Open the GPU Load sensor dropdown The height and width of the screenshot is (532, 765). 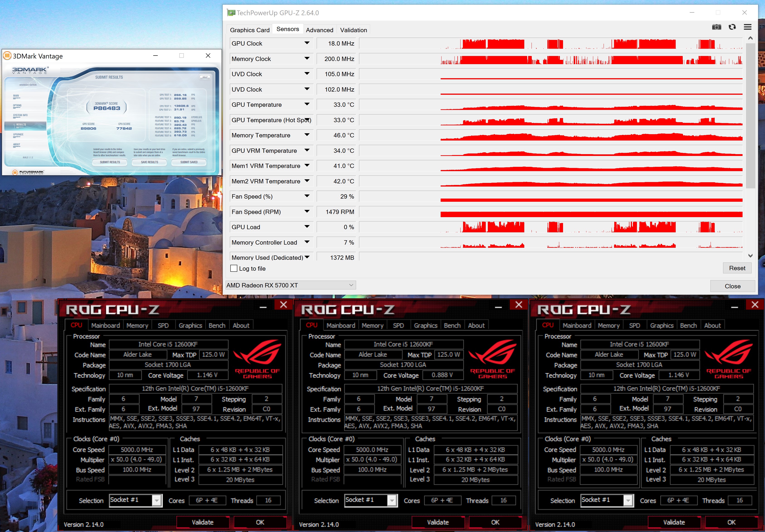click(307, 227)
